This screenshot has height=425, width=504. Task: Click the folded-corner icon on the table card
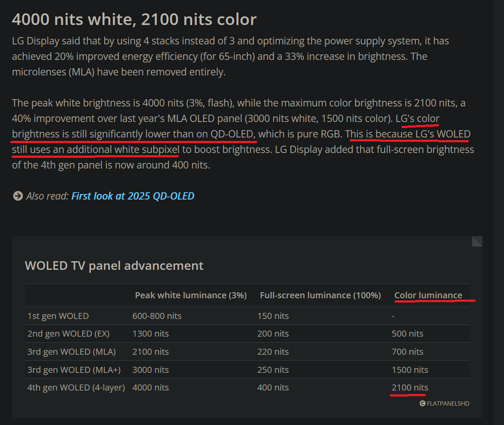(x=477, y=241)
